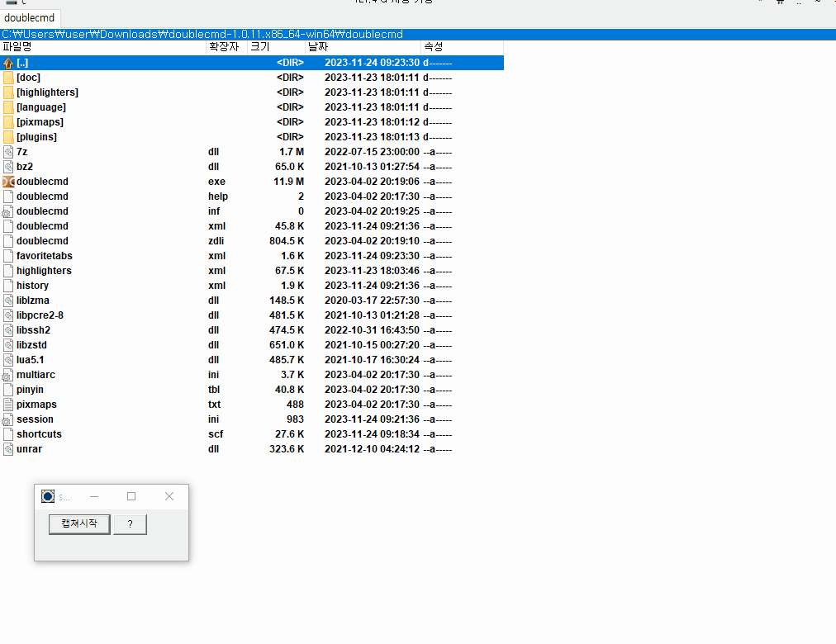Click the question mark help button
The image size is (836, 644).
(x=130, y=524)
